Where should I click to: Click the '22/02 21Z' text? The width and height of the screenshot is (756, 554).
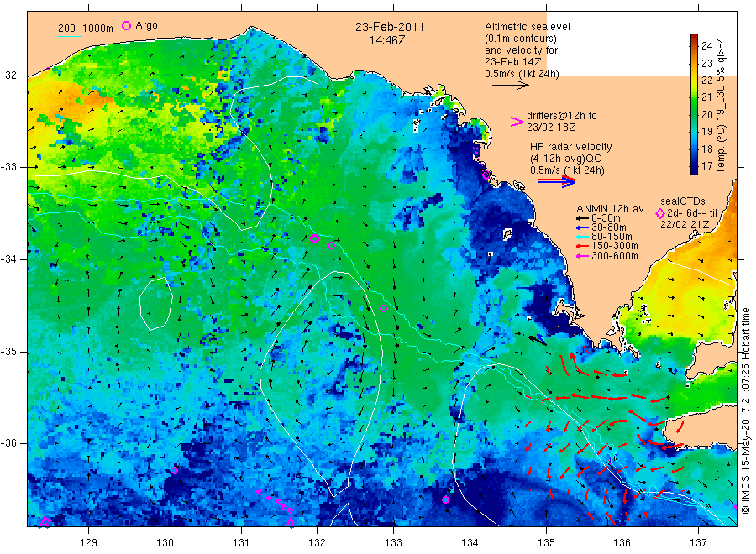(x=685, y=225)
